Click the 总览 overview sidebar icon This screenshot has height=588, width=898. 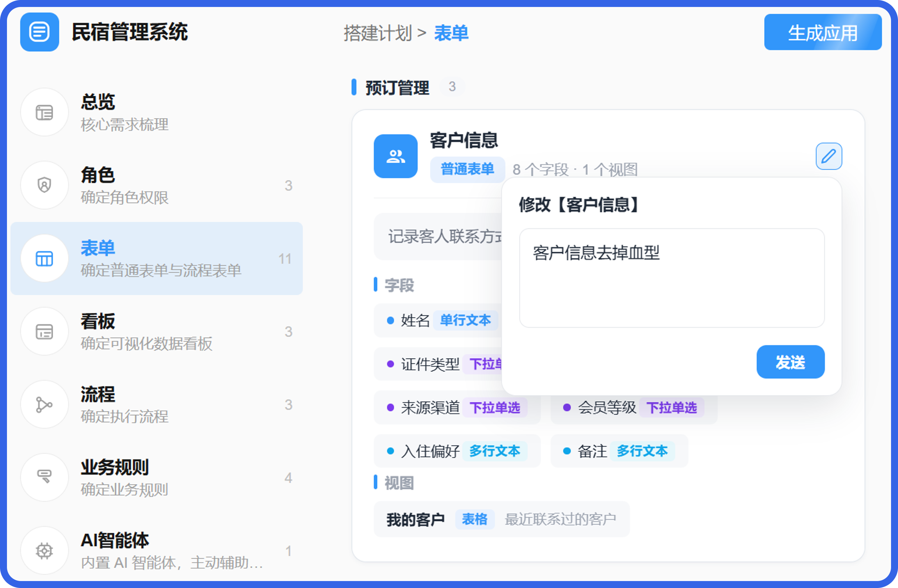[45, 112]
